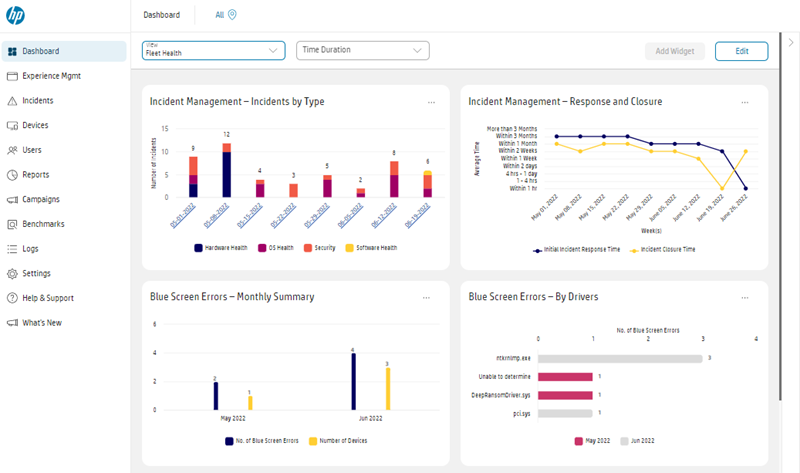Click the Reports clock icon
The height and width of the screenshot is (473, 800).
point(12,175)
